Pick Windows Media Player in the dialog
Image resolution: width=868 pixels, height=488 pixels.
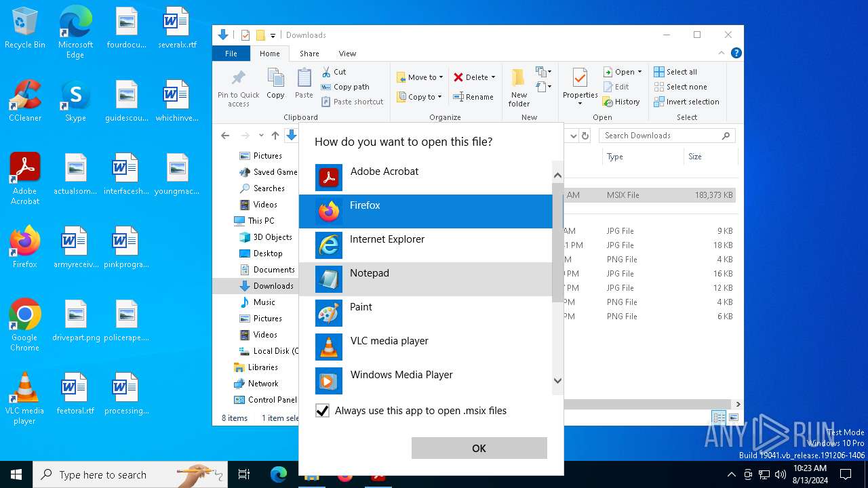click(x=426, y=381)
